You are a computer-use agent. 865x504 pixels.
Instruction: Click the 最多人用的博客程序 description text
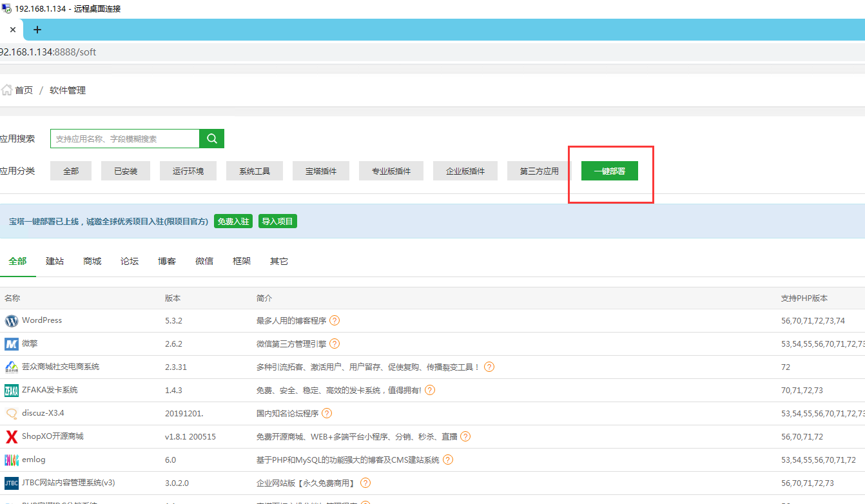point(291,320)
